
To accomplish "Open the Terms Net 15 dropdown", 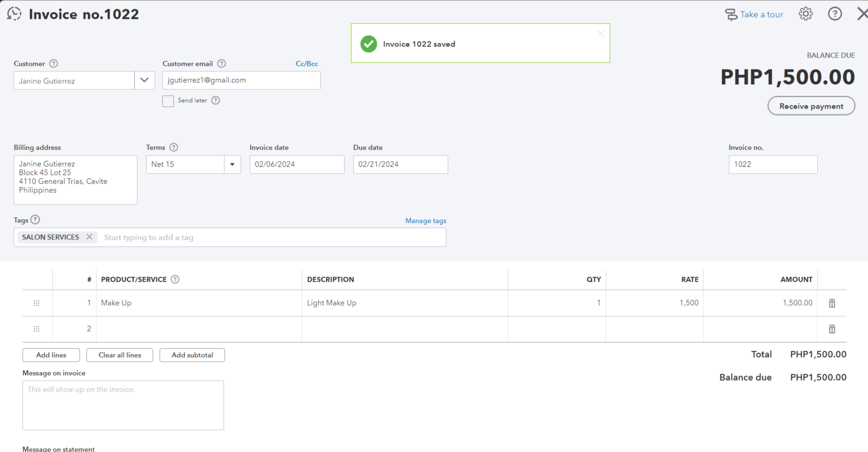I will (x=232, y=164).
